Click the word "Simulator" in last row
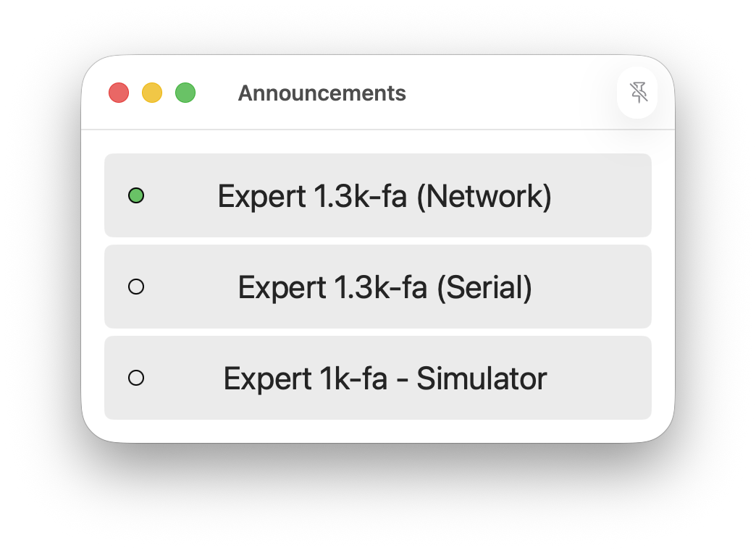This screenshot has height=550, width=756. coord(482,378)
